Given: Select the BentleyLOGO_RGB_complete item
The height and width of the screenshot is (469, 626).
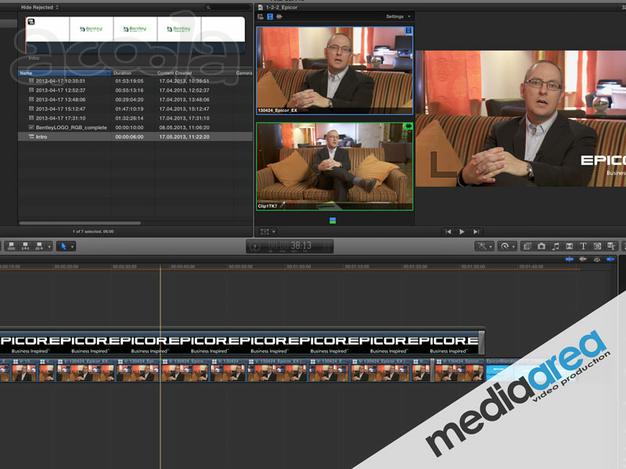Looking at the screenshot, I should [x=135, y=127].
